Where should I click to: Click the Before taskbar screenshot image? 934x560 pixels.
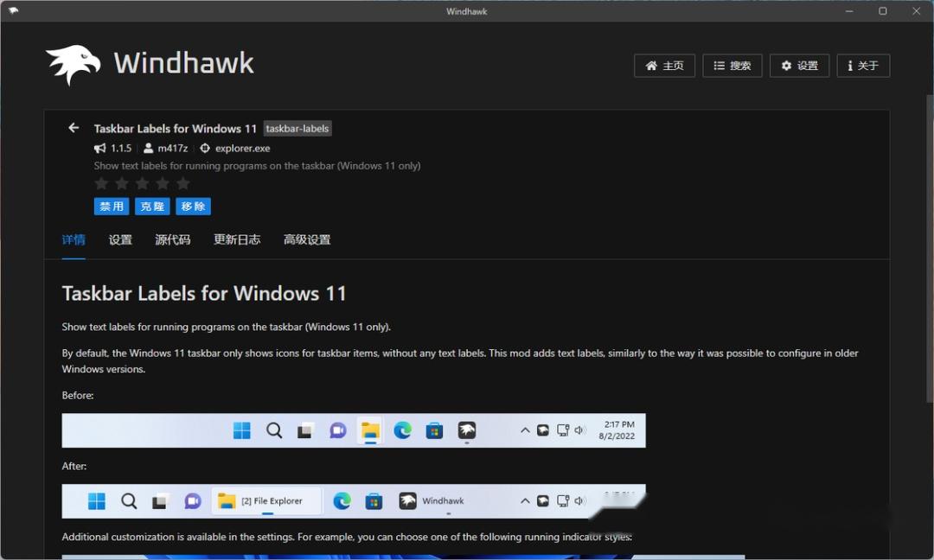(353, 430)
